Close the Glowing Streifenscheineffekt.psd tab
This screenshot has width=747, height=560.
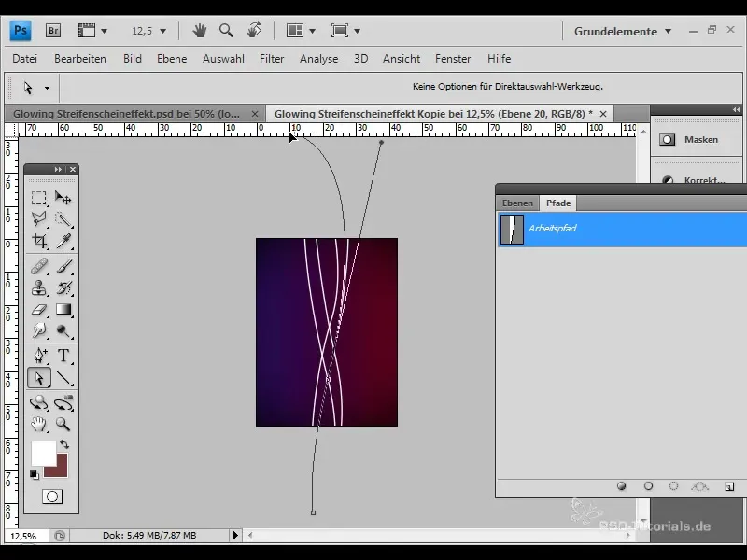[255, 114]
